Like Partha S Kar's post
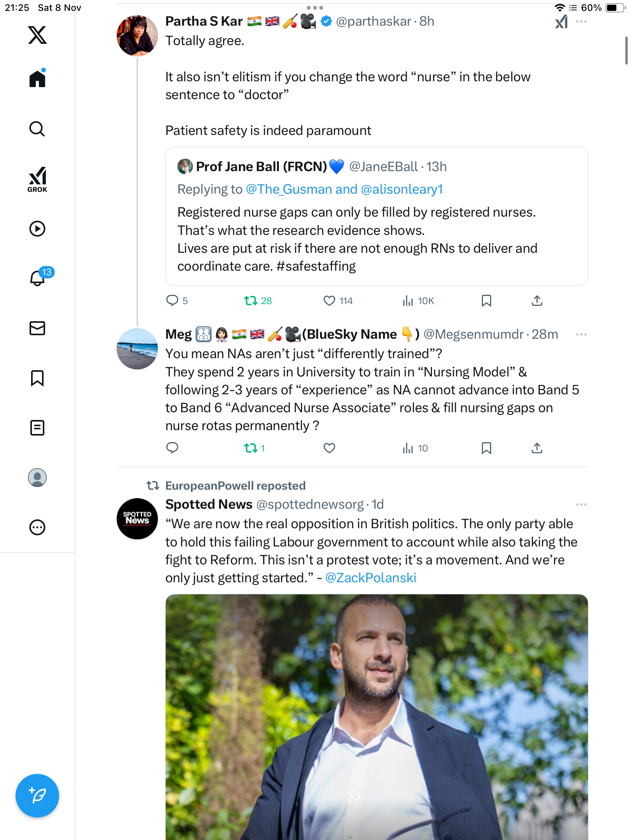 [x=329, y=301]
